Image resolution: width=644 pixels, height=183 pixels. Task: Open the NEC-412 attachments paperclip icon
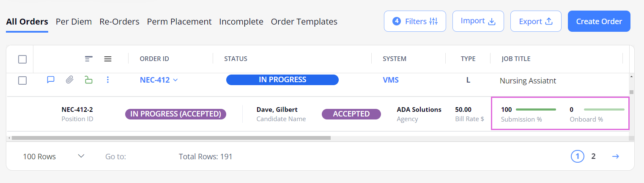tap(69, 80)
